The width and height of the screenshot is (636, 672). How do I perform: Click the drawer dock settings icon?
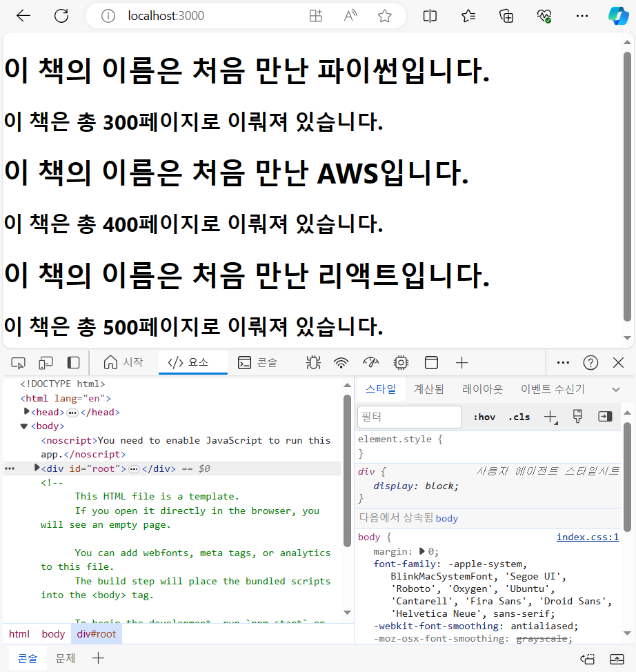587,659
